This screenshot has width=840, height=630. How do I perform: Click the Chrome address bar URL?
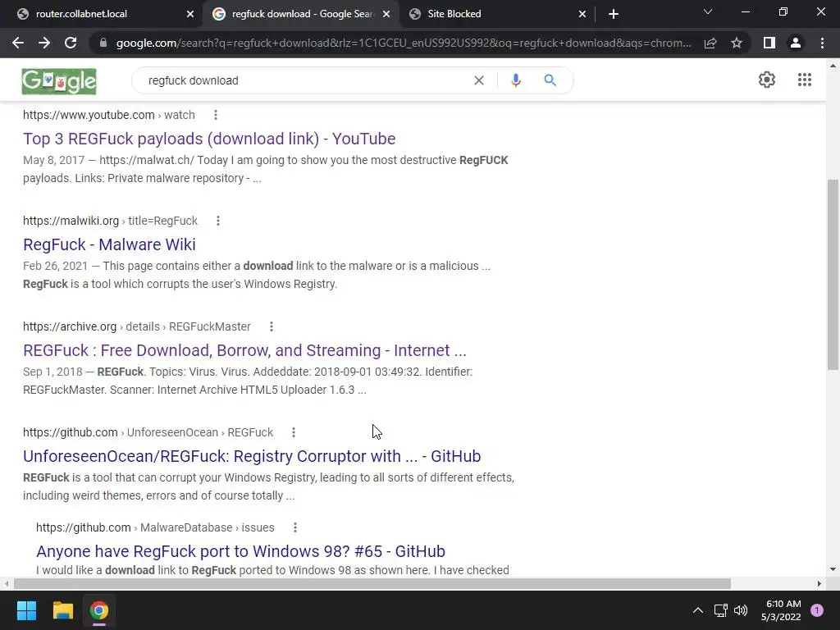403,43
